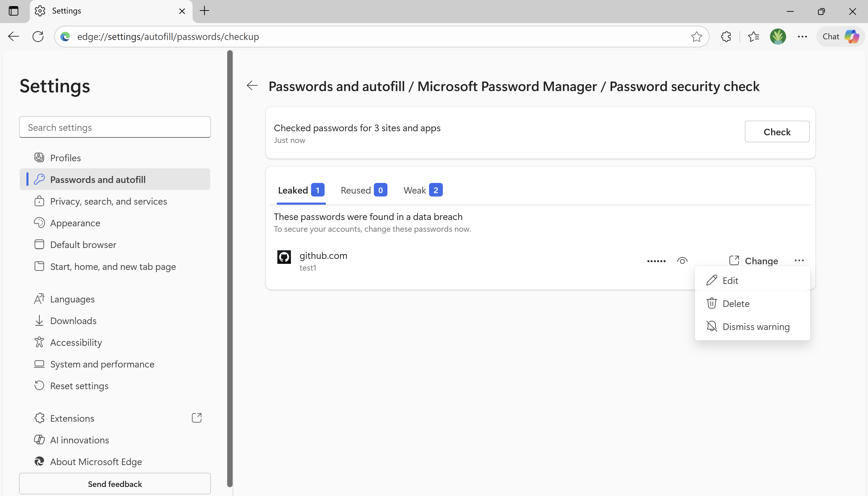Click the profile avatar icon
Screen dimensions: 868x496
[778, 36]
